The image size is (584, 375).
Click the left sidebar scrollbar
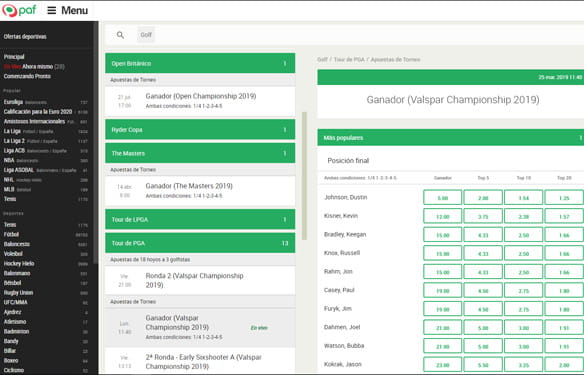point(96,142)
